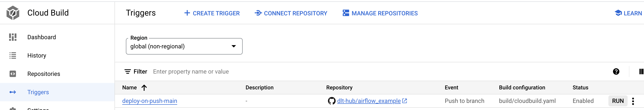Image resolution: width=644 pixels, height=110 pixels.
Task: Go to the History page
Action: [36, 55]
